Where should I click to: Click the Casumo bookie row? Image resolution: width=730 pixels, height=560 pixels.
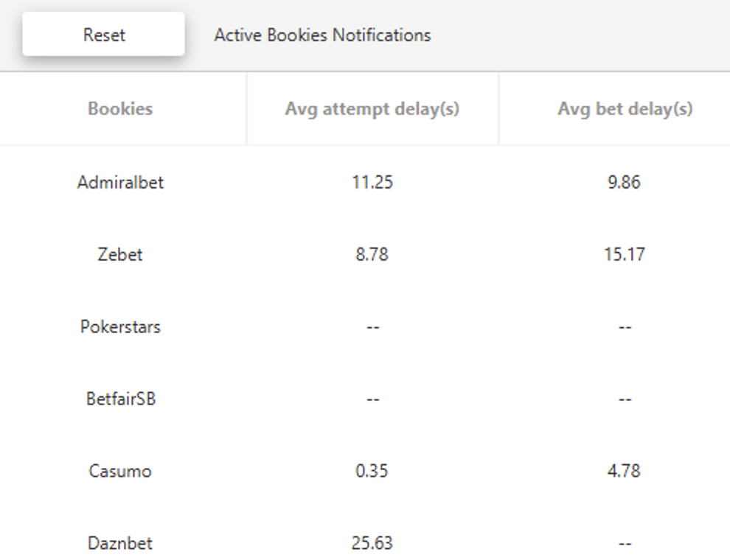pos(120,471)
